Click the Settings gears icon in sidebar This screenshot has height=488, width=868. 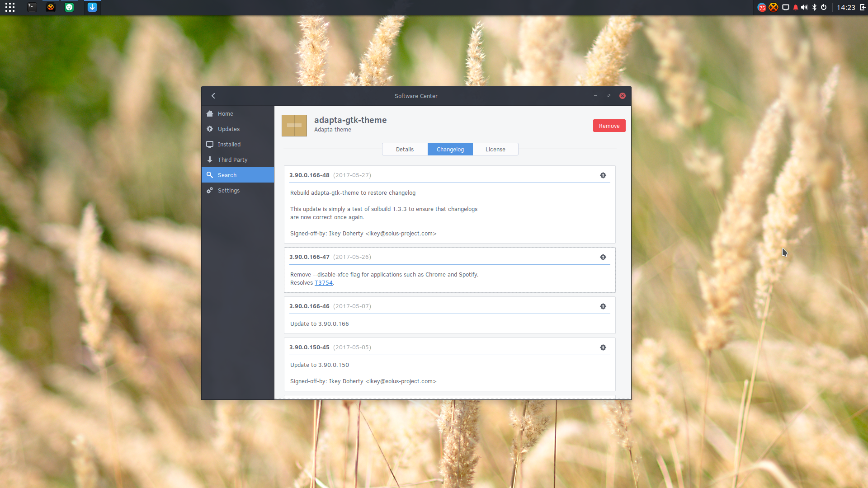tap(210, 191)
